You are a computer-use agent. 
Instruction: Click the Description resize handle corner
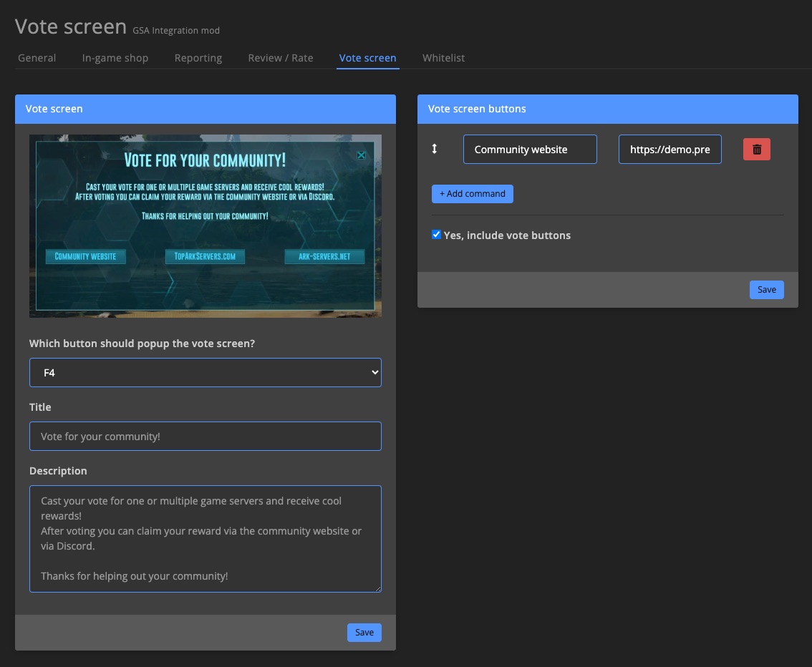pos(378,588)
